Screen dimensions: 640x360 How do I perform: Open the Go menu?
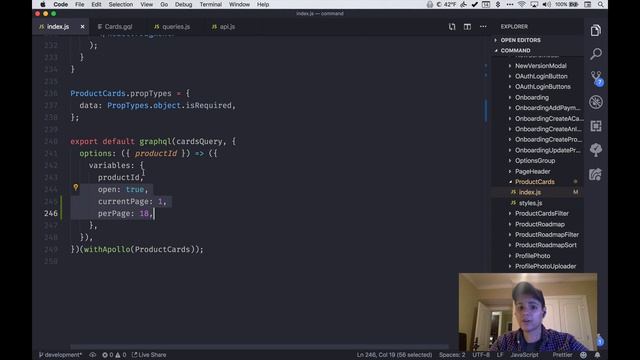pos(164,4)
